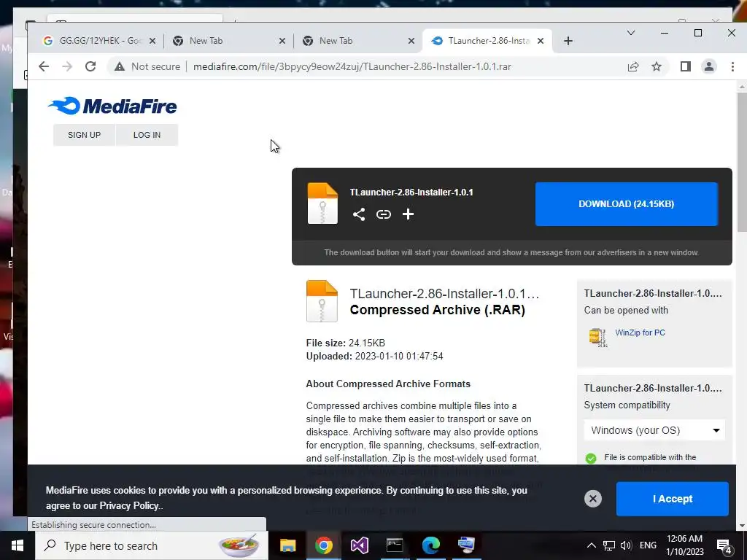Image resolution: width=747 pixels, height=560 pixels.
Task: Bookmark this page with the star icon
Action: pos(657,66)
